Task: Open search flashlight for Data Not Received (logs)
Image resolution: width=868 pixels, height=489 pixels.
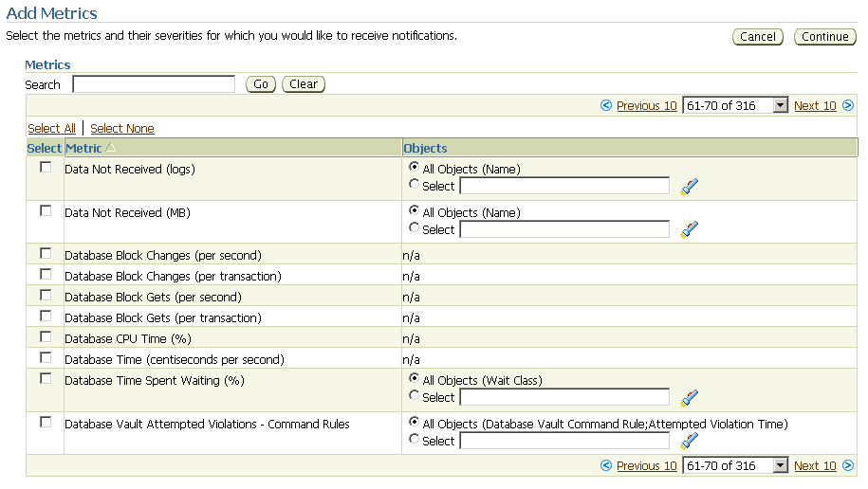Action: [690, 187]
